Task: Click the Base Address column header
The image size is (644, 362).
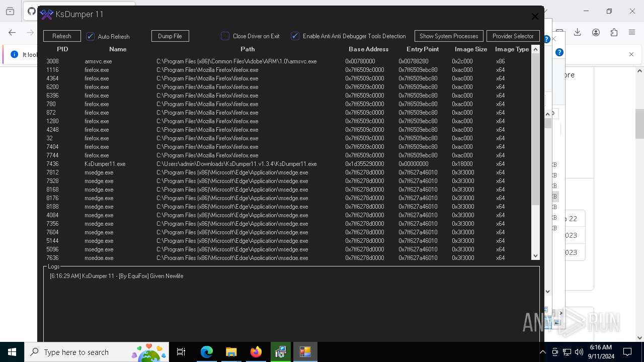Action: pos(369,49)
